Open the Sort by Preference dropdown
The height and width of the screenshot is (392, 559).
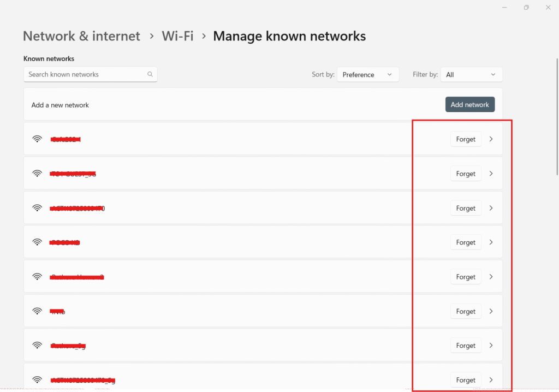[x=367, y=75]
